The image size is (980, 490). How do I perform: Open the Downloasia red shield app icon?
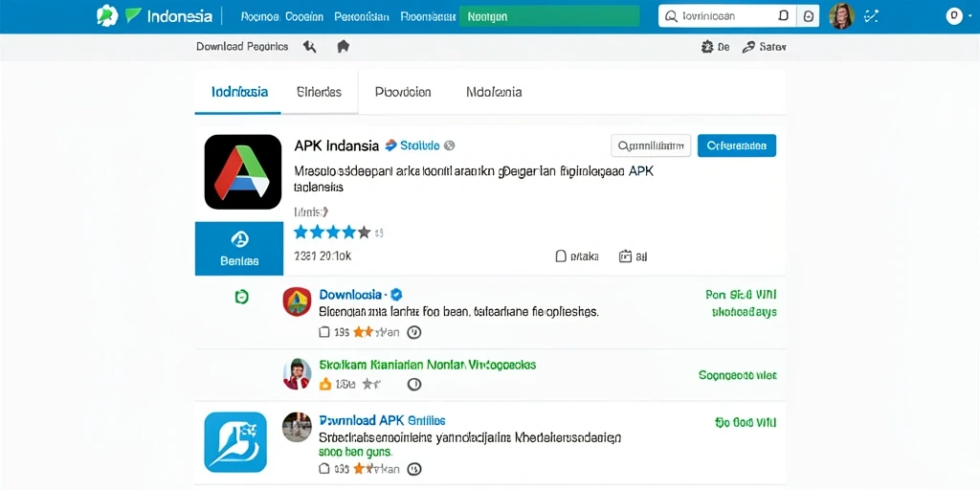pos(297,301)
